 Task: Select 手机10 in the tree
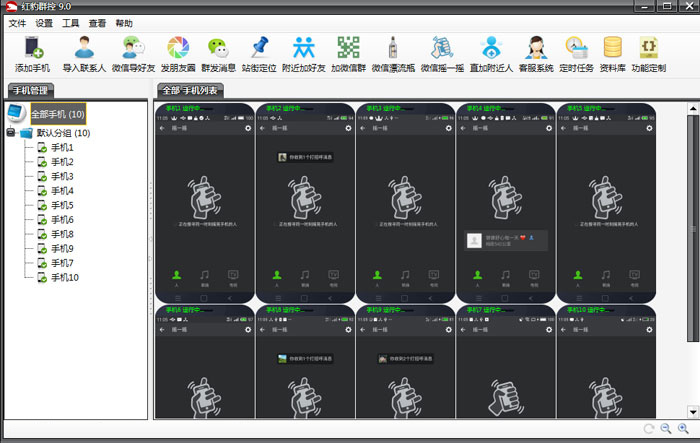click(65, 277)
